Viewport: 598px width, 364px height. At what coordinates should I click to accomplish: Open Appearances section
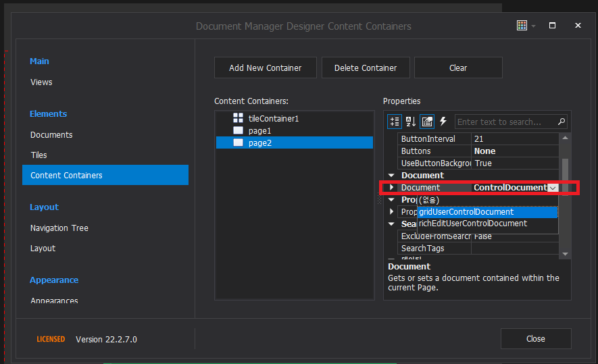coord(54,301)
